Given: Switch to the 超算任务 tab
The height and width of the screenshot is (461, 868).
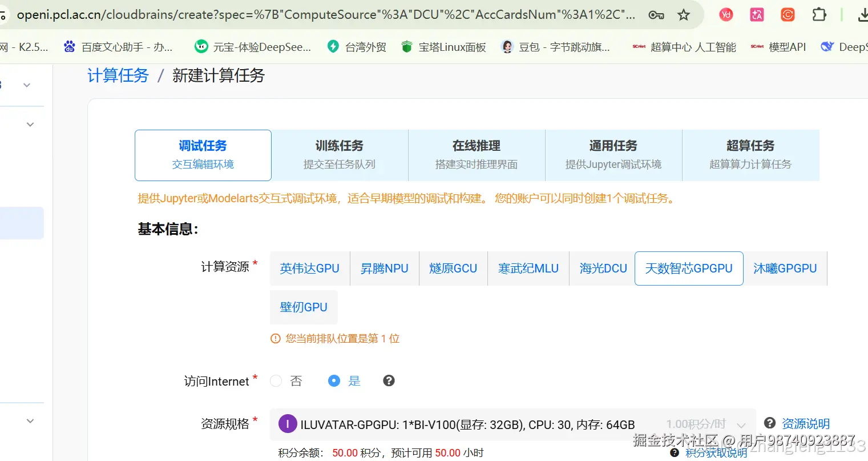Looking at the screenshot, I should point(750,155).
